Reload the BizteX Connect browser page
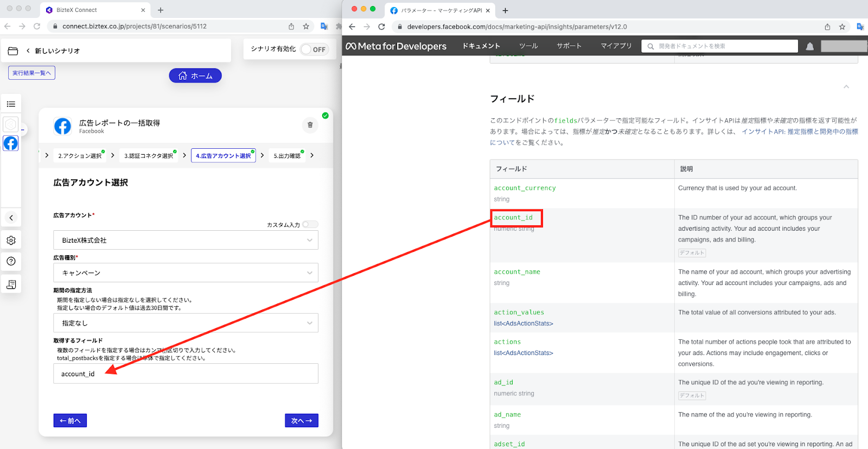 coord(37,26)
